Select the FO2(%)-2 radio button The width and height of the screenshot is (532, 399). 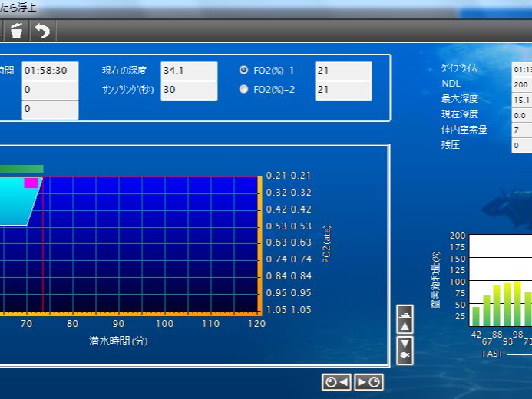coord(244,89)
